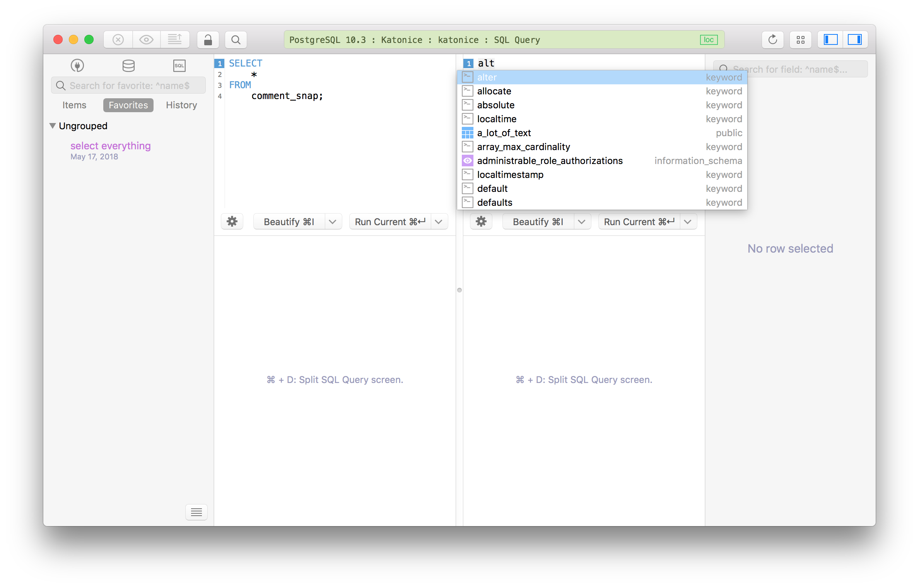Open right Run Current dropdown arrow
This screenshot has width=919, height=588.
(x=687, y=222)
